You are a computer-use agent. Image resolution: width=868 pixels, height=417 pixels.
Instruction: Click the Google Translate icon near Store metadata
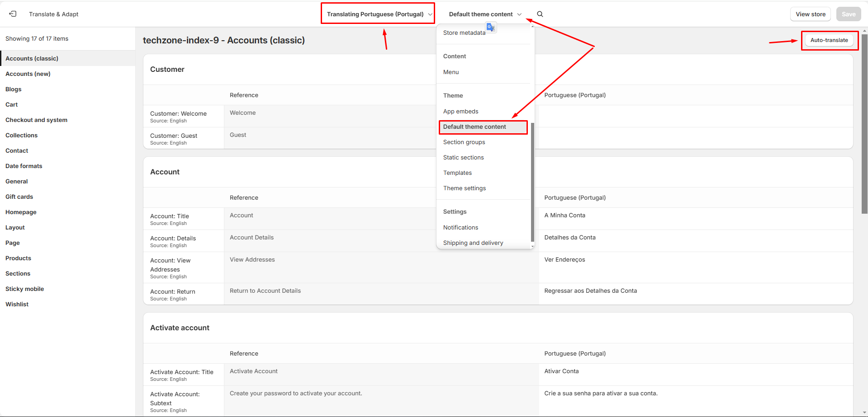click(491, 28)
